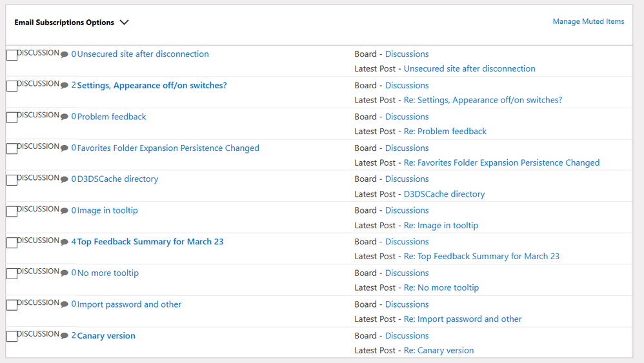Click the comment icon beside D3DSCache directory
The width and height of the screenshot is (644, 363).
64,180
